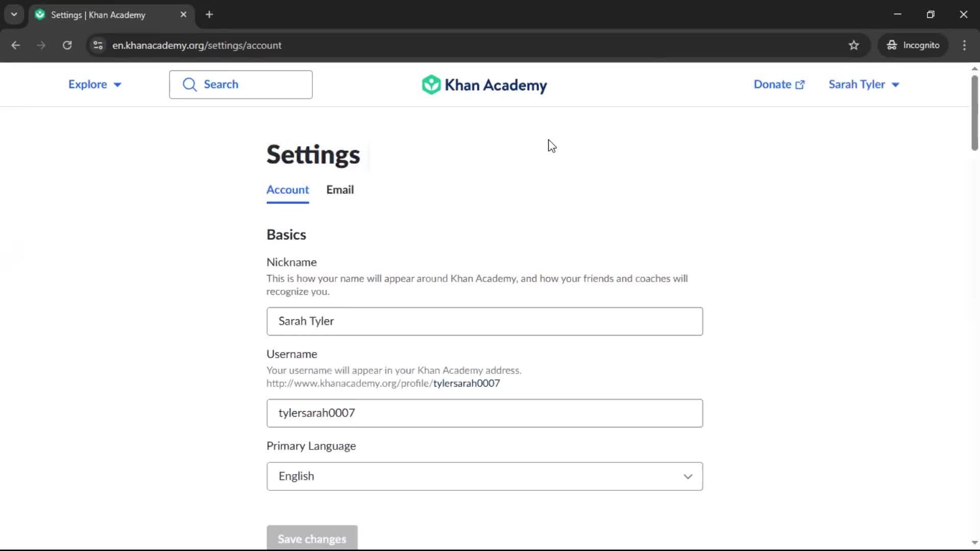The width and height of the screenshot is (980, 551).
Task: Click the Khan Academy wordmark
Action: click(x=496, y=85)
